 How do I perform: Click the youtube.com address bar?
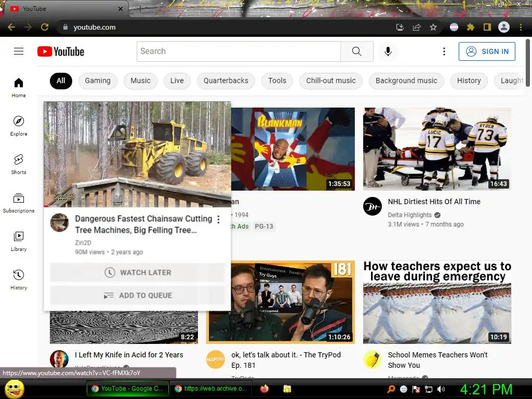(x=224, y=27)
